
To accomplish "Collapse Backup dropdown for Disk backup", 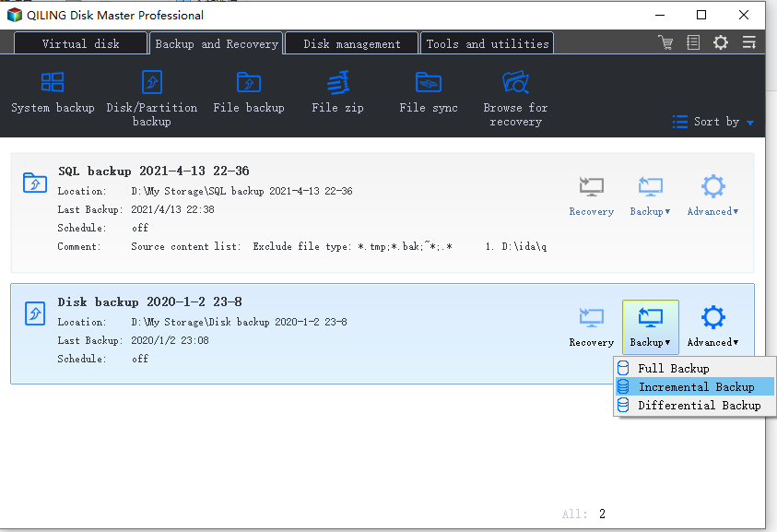I will (x=650, y=327).
